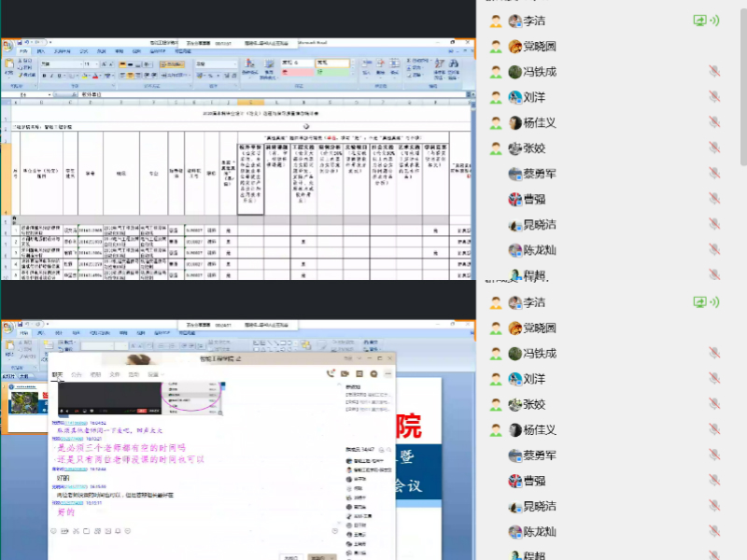Click the Office button in the Excel window

tap(7, 44)
